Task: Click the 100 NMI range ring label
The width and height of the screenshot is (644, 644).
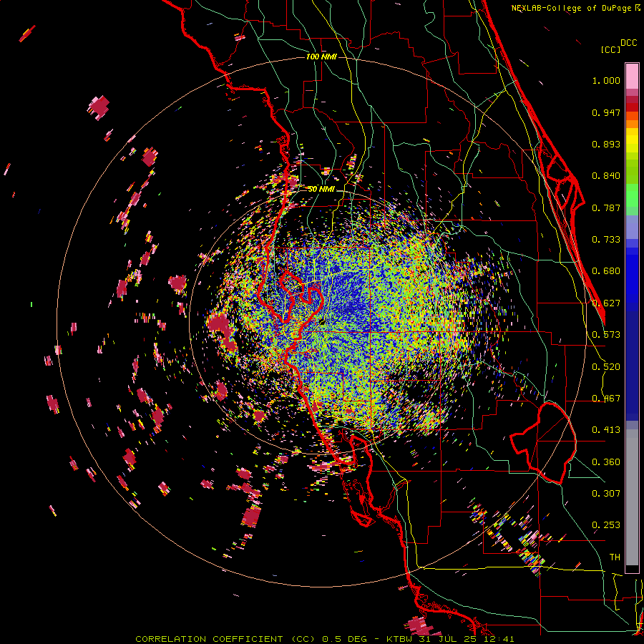Action: 321,57
